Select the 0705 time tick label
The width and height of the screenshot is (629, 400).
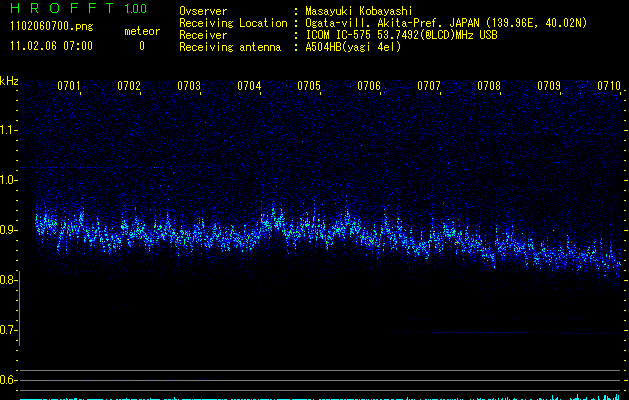pos(309,87)
